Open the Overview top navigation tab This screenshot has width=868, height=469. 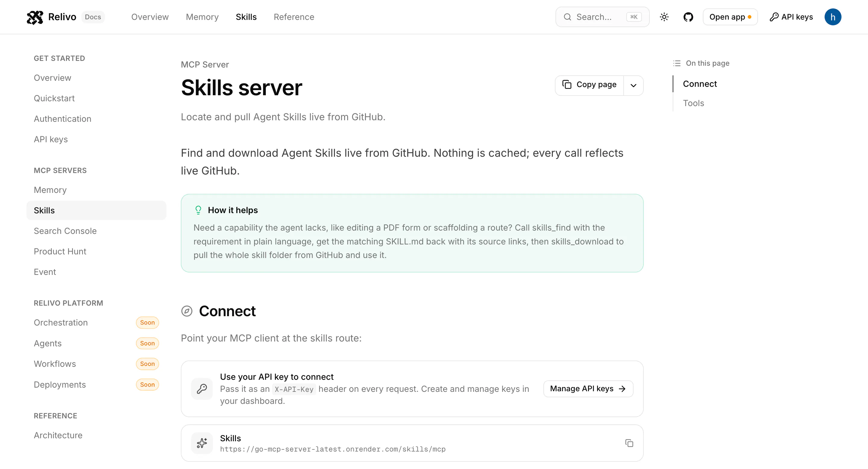click(x=150, y=17)
